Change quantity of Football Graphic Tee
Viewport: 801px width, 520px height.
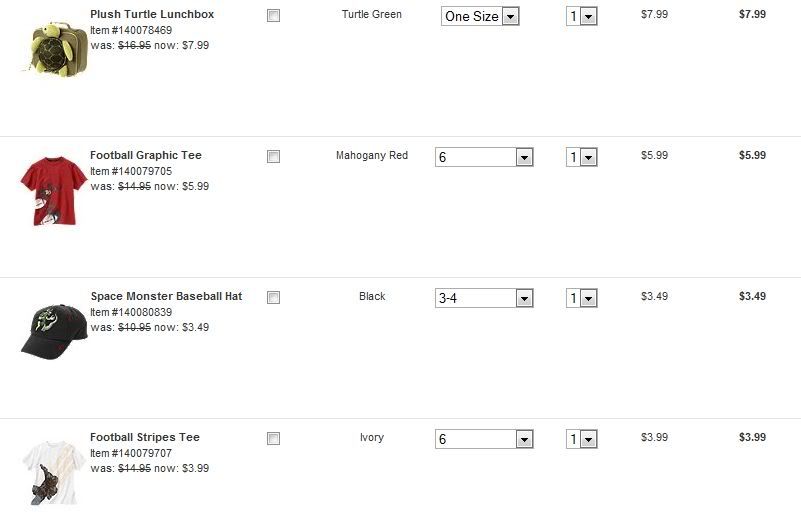pyautogui.click(x=582, y=157)
